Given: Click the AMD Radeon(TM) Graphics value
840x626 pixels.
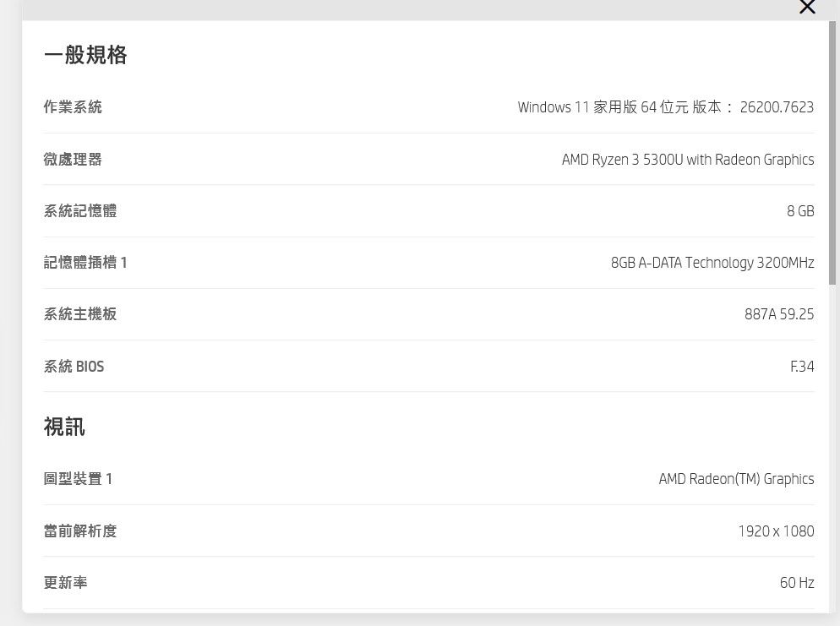Looking at the screenshot, I should pos(736,479).
